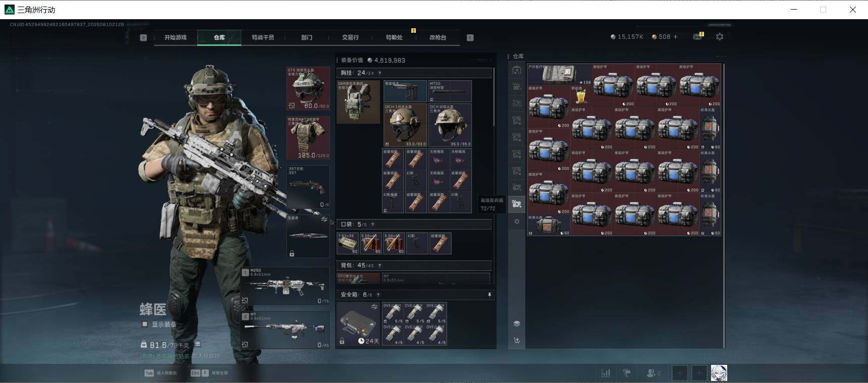Open the 胸挂 help question mark

click(x=379, y=73)
